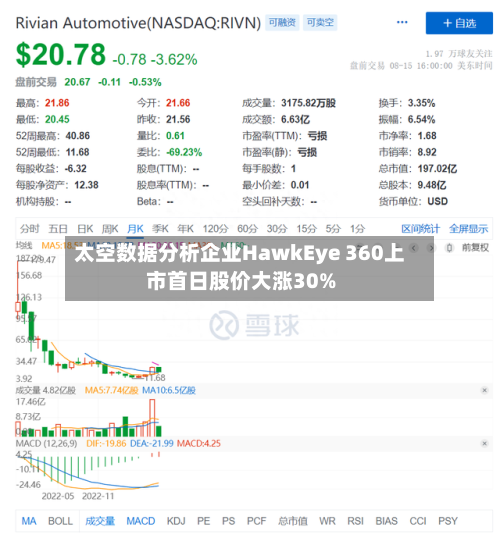
Task: Switch to 30分 interval
Action: click(277, 229)
